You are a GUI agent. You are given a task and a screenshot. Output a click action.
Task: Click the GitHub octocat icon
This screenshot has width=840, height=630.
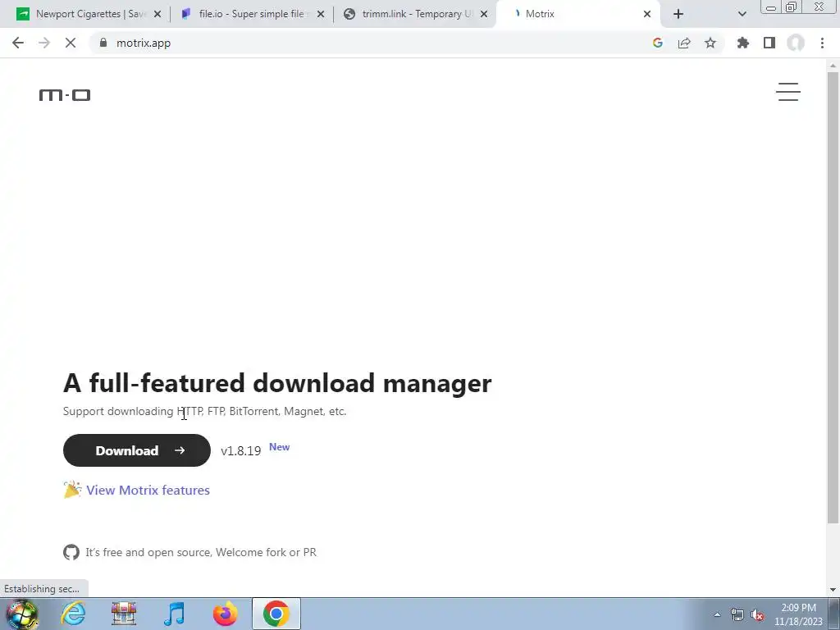pyautogui.click(x=71, y=552)
